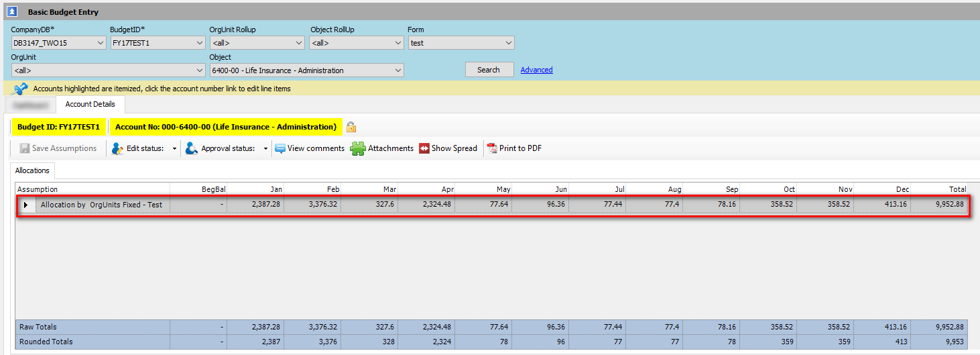The height and width of the screenshot is (355, 980).
Task: Click the Apr column header
Action: (x=426, y=189)
